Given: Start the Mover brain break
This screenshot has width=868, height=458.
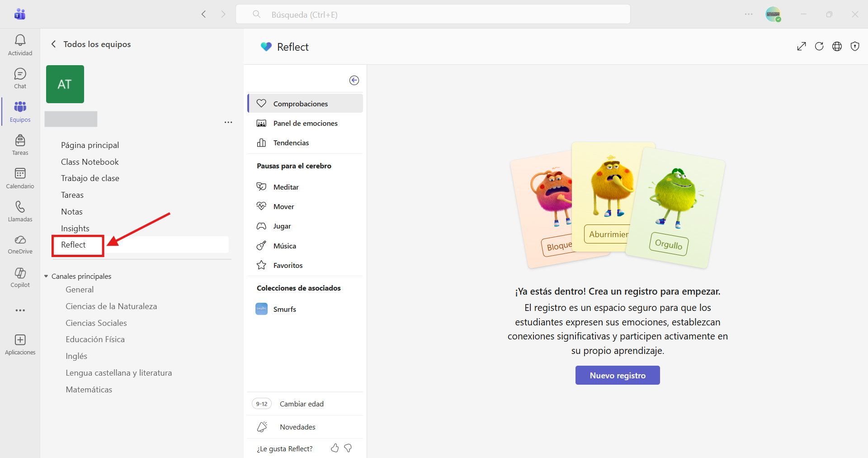Looking at the screenshot, I should click(305, 206).
